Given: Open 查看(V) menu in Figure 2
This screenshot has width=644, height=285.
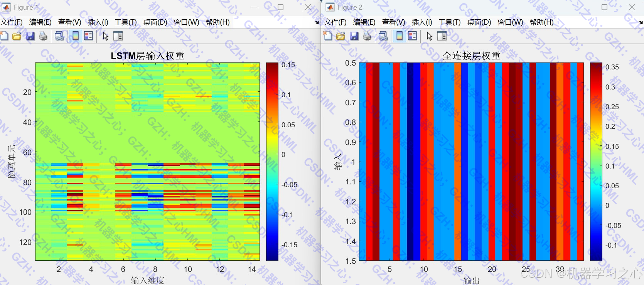Looking at the screenshot, I should tap(394, 22).
